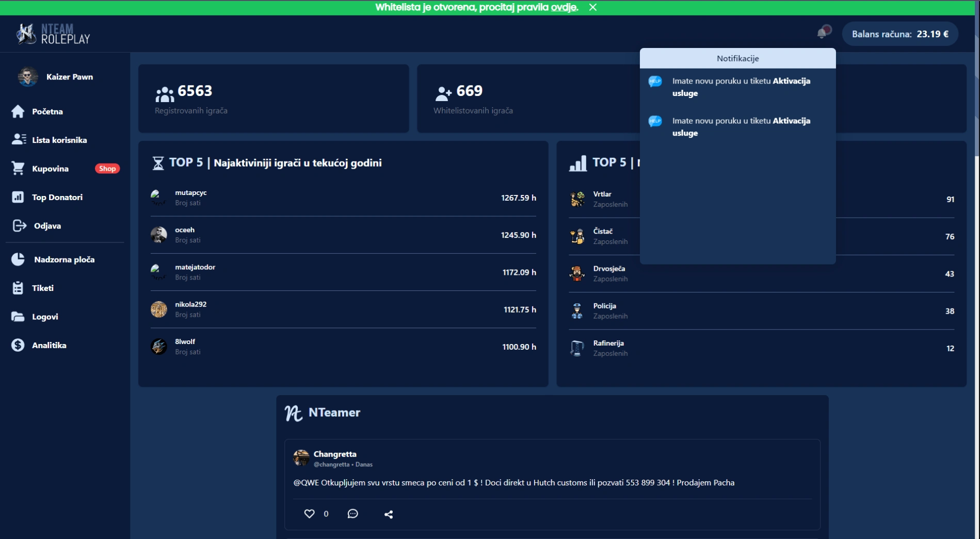Open second Aktivacija usluge notification
This screenshot has width=980, height=539.
pos(737,127)
